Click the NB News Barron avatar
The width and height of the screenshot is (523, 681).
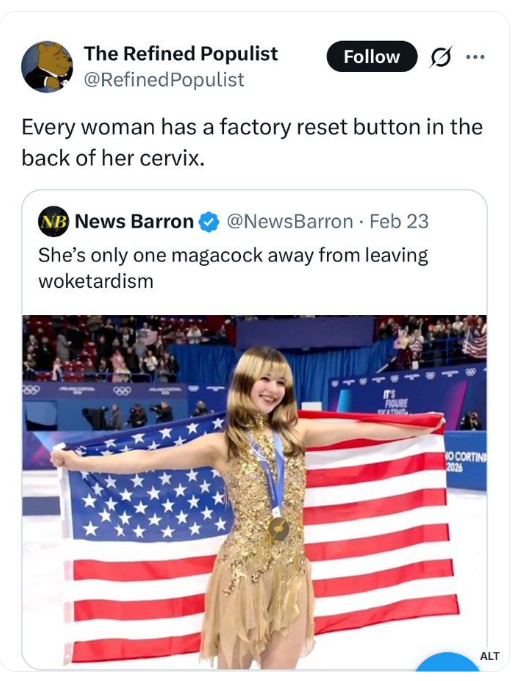pyautogui.click(x=53, y=221)
